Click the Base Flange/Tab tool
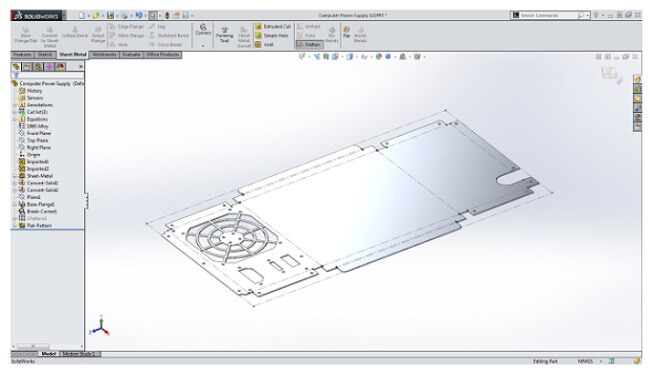The height and width of the screenshot is (376, 650). [26, 35]
